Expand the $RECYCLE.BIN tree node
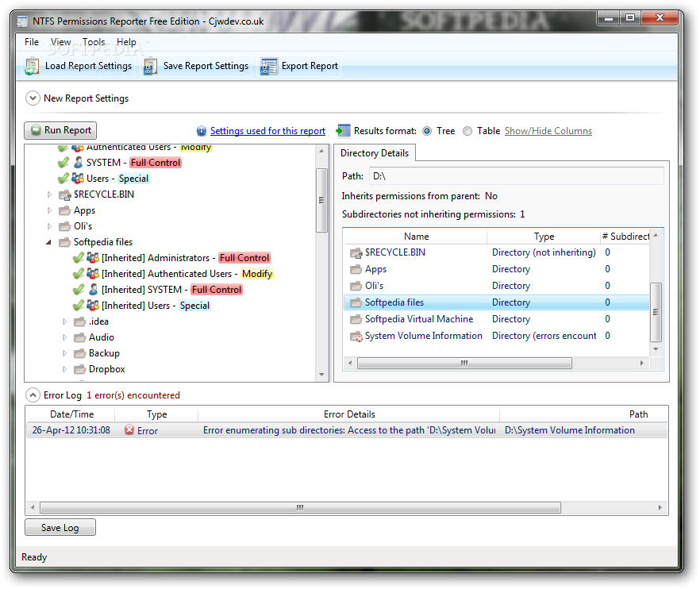The image size is (700, 589). [49, 194]
